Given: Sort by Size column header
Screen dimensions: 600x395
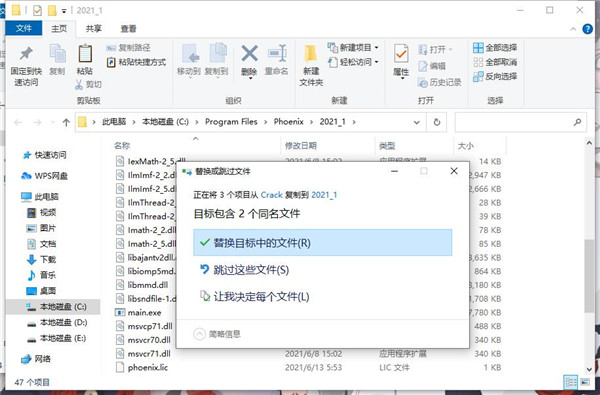Looking at the screenshot, I should tap(466, 146).
